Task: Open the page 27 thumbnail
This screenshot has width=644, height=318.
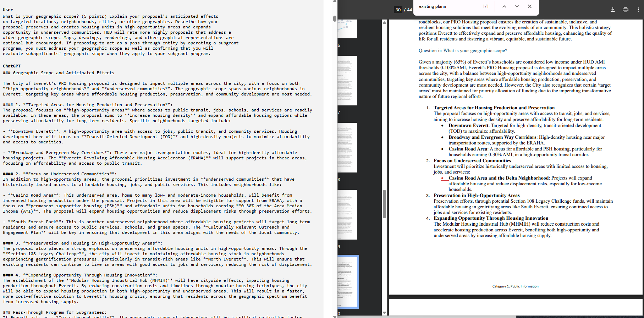Action: pyautogui.click(x=347, y=81)
